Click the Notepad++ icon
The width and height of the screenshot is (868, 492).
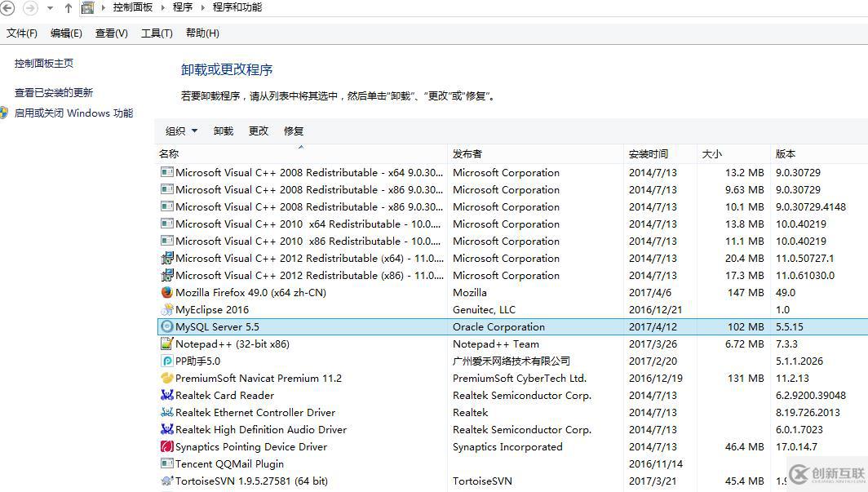[x=166, y=344]
